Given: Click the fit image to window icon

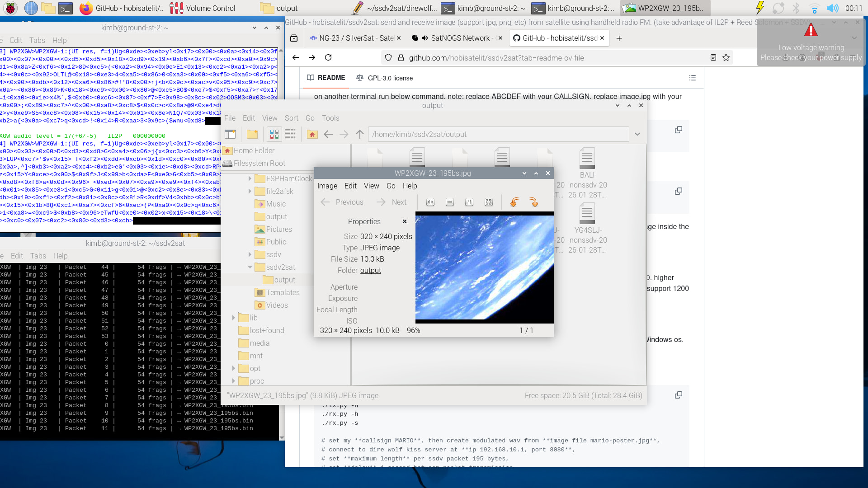Looking at the screenshot, I should point(489,202).
